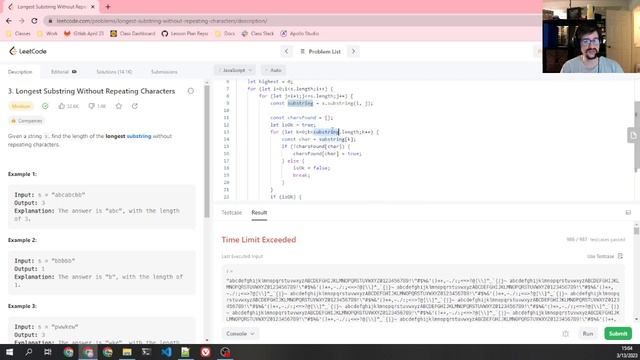
Task: Open the Console dropdown
Action: [x=240, y=334]
